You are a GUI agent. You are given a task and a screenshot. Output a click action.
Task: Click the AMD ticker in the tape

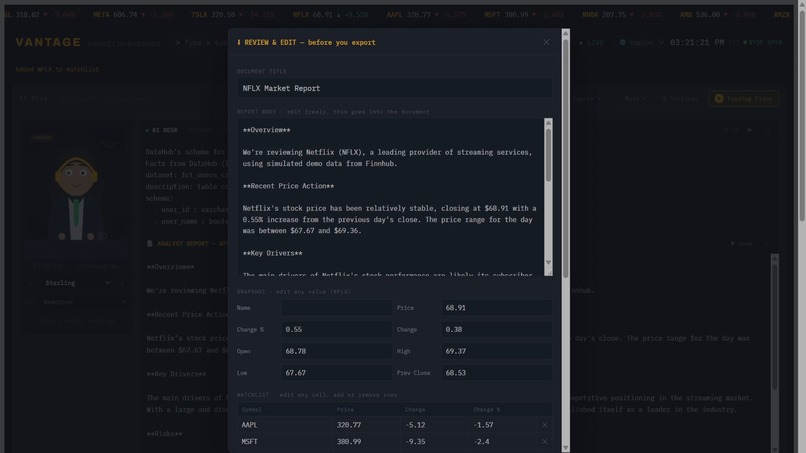[718, 14]
